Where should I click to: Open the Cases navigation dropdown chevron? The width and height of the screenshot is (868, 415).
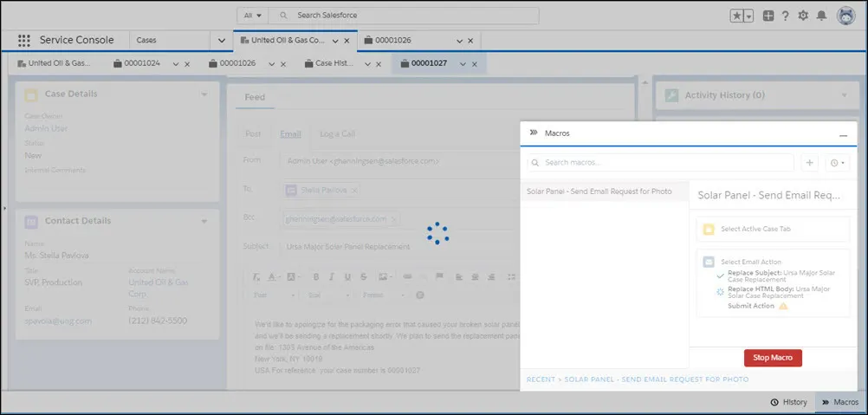222,41
